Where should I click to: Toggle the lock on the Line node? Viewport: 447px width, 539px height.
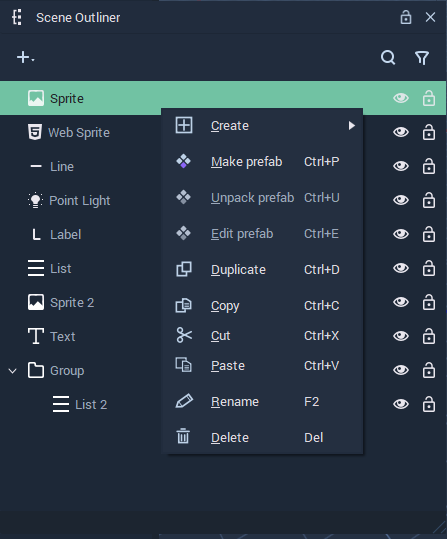coord(429,166)
